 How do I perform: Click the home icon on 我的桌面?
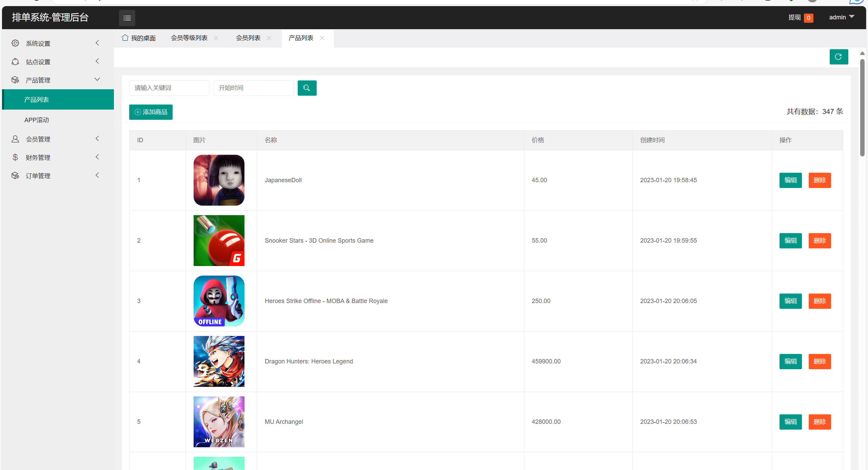click(x=125, y=38)
